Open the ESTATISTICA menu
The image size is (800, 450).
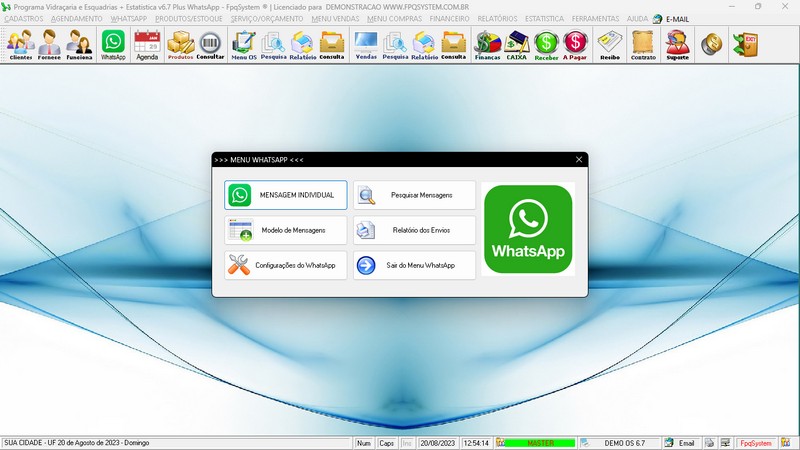(544, 19)
